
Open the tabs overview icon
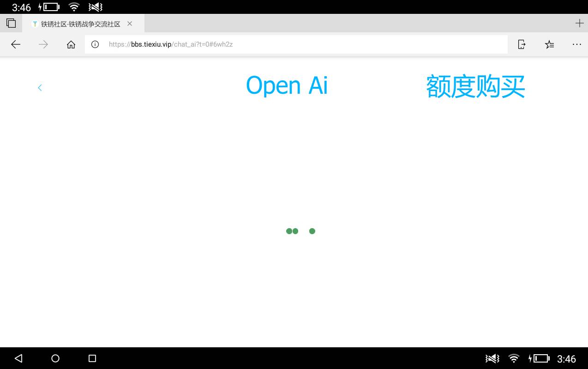coord(11,23)
